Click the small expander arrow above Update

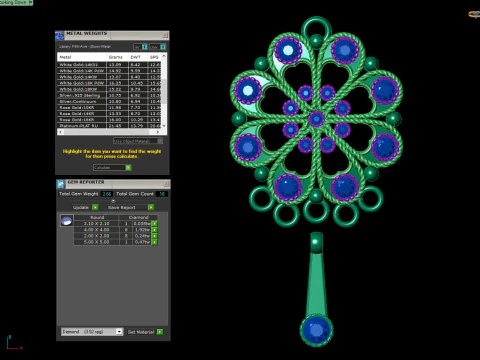point(113,201)
